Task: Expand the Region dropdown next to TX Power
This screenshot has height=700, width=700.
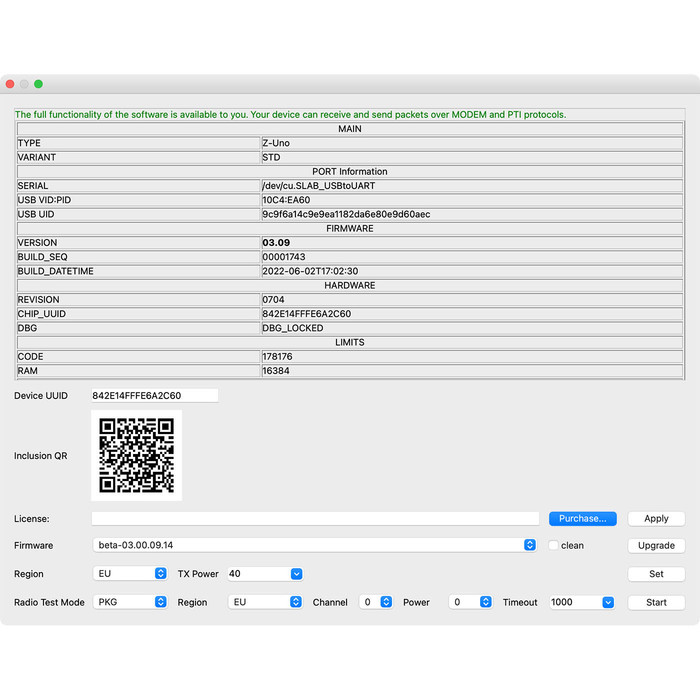Action: point(131,574)
